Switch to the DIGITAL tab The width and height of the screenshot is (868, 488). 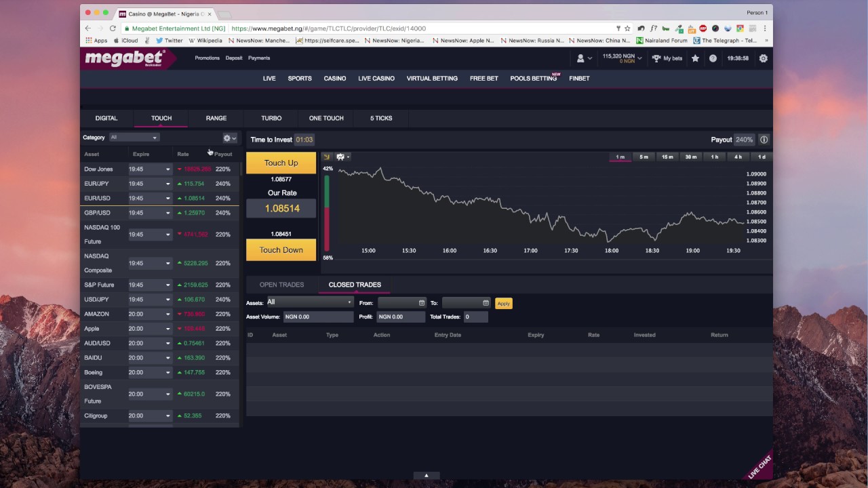coord(106,118)
